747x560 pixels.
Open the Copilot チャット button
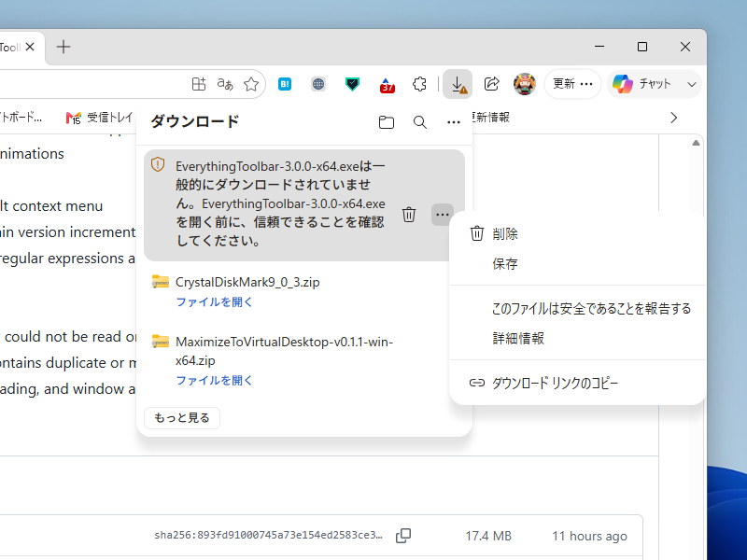(x=642, y=84)
